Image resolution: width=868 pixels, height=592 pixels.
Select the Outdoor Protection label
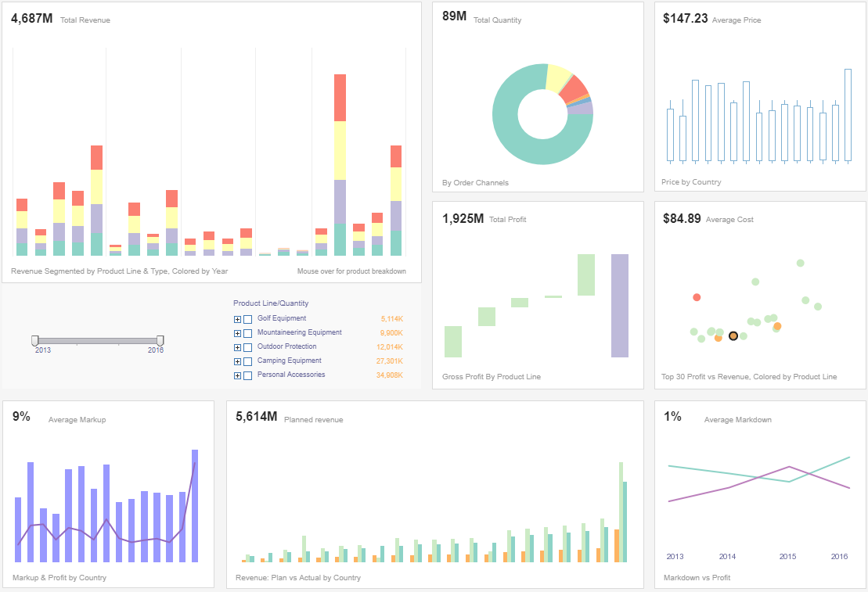[x=286, y=346]
